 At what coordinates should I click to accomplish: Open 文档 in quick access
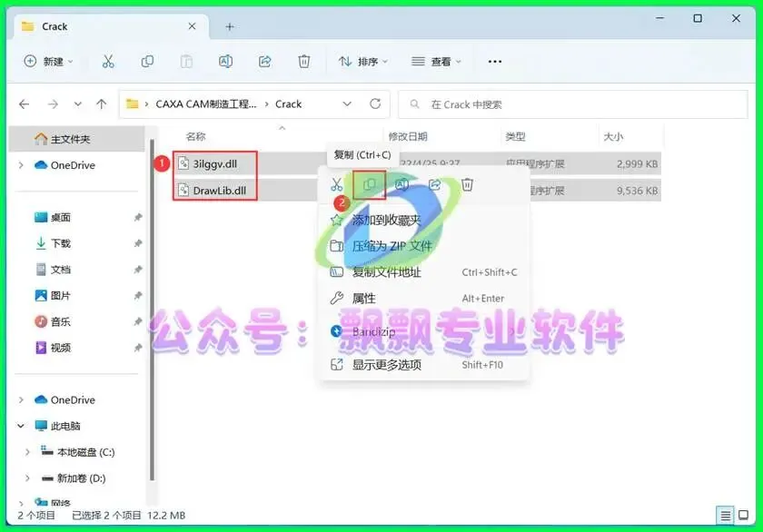coord(61,270)
